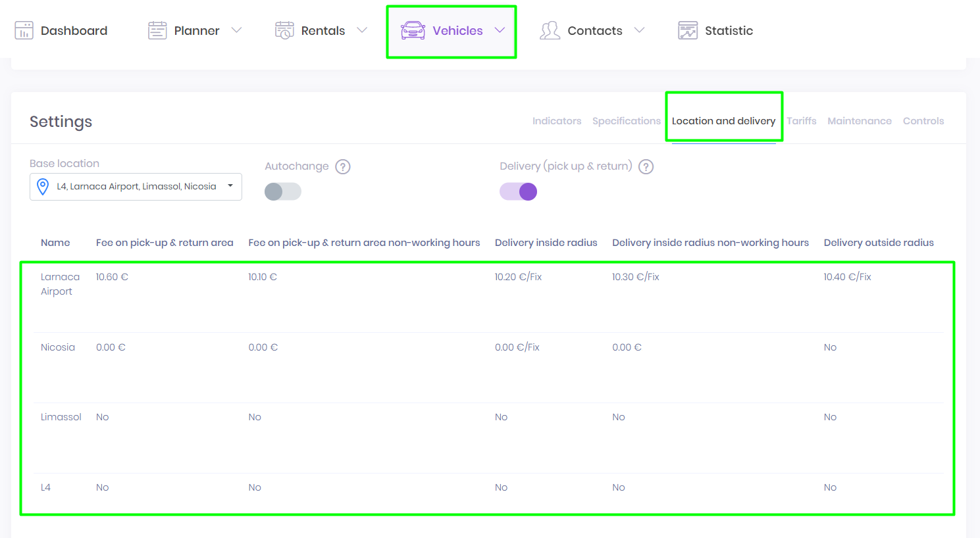The image size is (980, 538).
Task: Expand the Planner menu chevron
Action: click(237, 30)
